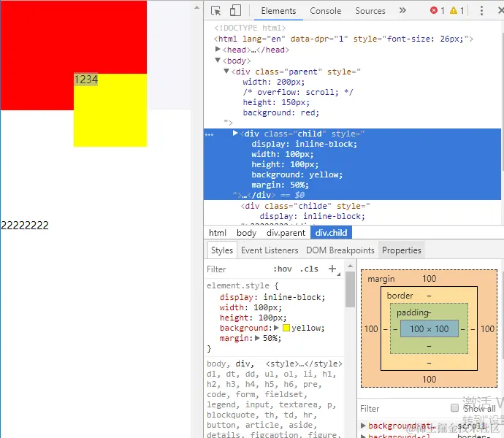Open the yellow color swatch picker
Image resolution: width=504 pixels, height=438 pixels.
pos(286,328)
